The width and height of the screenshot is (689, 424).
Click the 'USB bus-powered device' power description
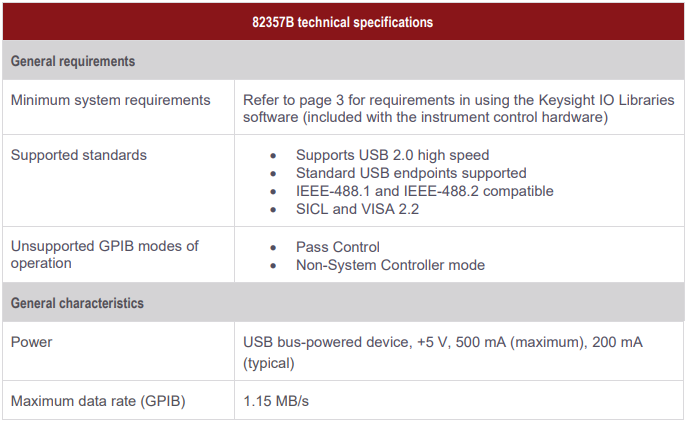(x=326, y=342)
